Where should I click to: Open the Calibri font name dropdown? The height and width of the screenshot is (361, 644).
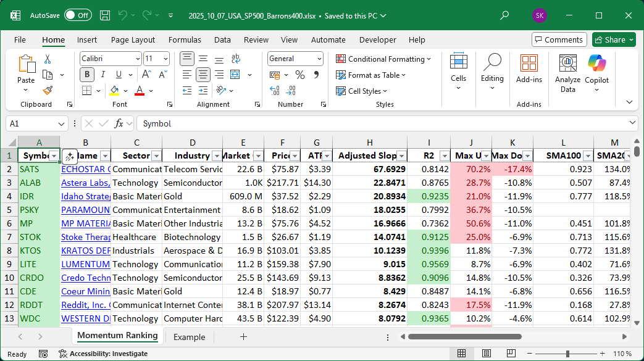(138, 59)
